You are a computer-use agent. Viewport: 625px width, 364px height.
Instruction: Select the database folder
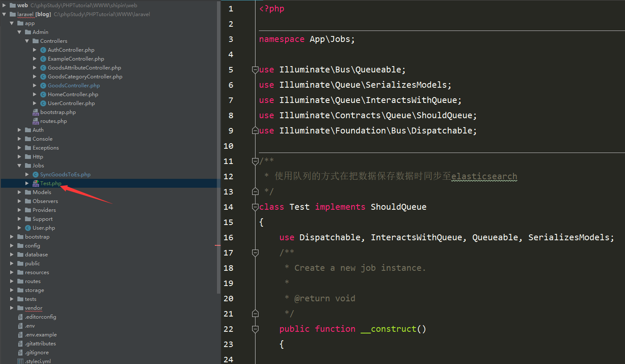36,255
